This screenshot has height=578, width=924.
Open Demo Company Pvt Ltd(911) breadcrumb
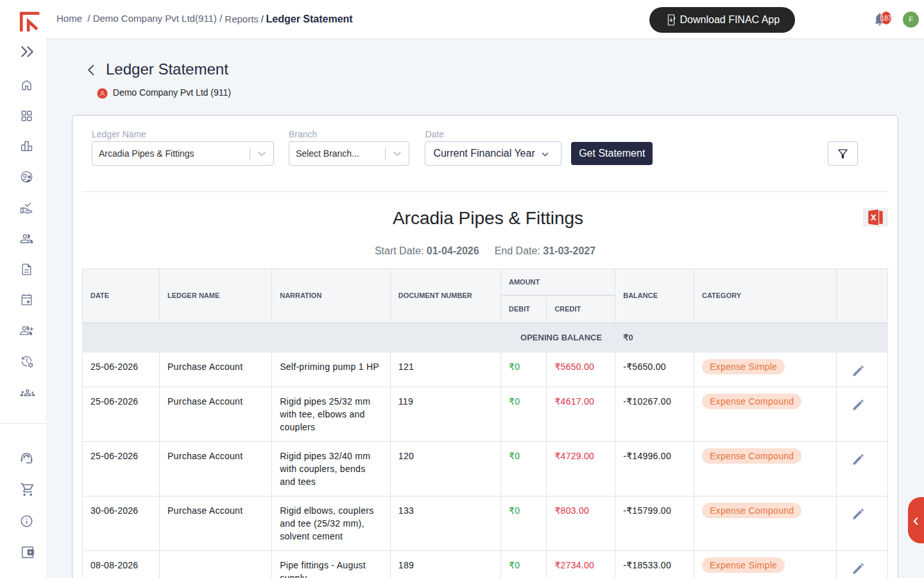tap(155, 19)
